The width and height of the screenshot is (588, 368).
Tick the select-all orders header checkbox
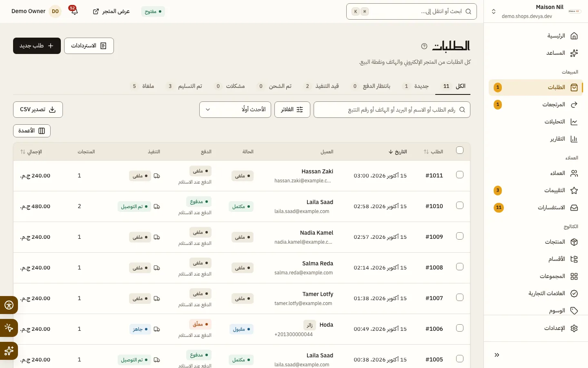click(x=460, y=150)
